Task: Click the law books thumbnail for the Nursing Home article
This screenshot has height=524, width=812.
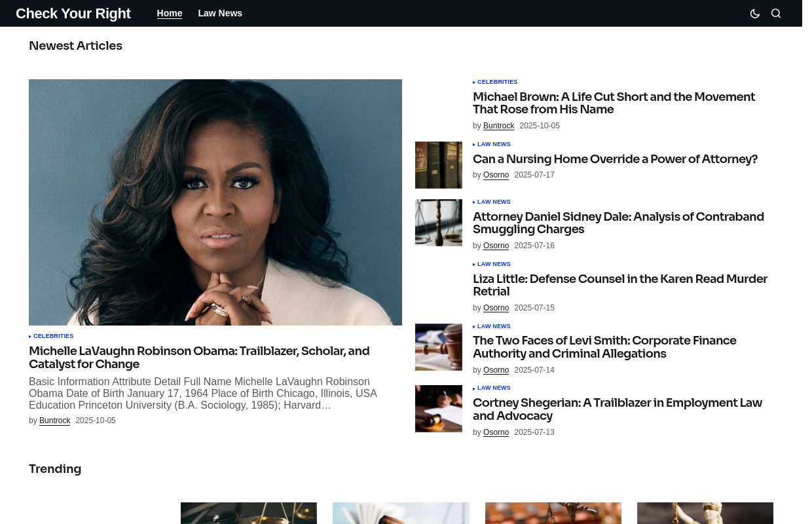Action: 439,165
